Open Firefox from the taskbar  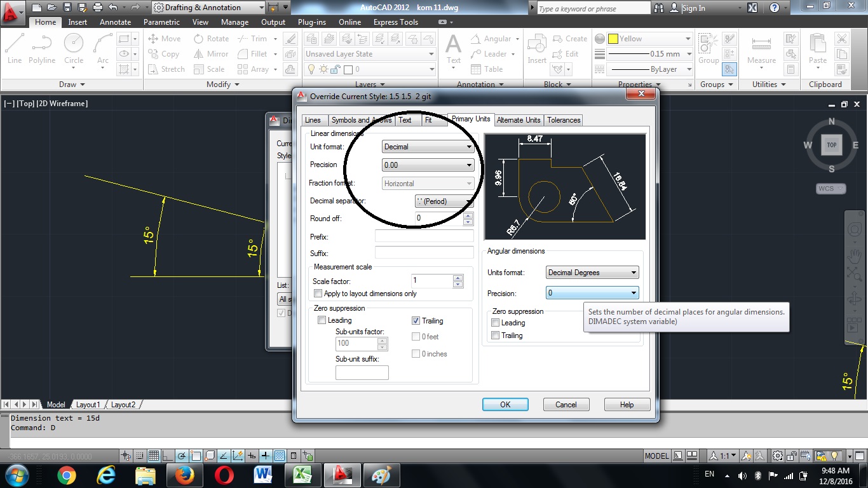[184, 475]
